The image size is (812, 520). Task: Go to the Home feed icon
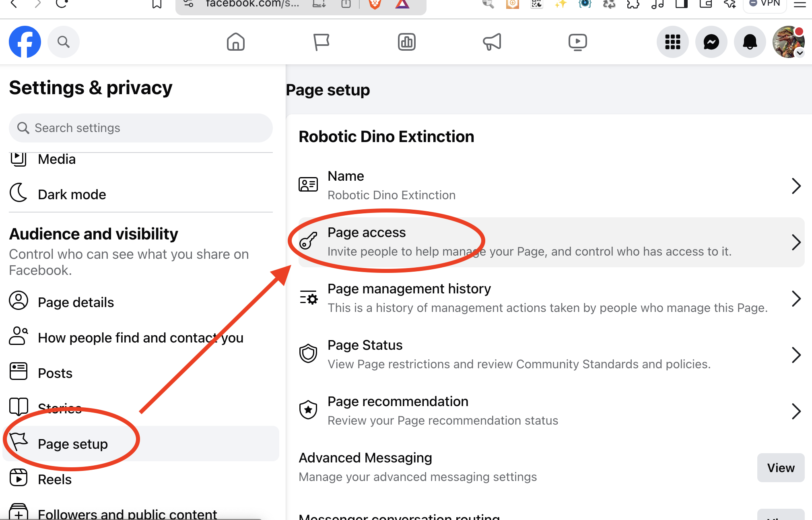(235, 42)
